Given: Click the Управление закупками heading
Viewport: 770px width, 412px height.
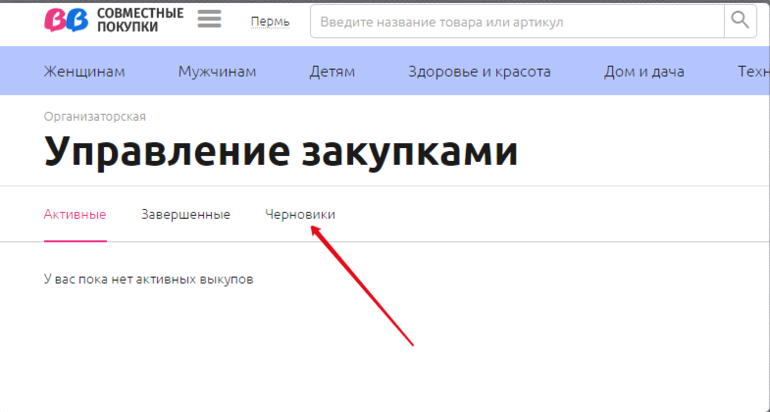Looking at the screenshot, I should click(x=281, y=152).
